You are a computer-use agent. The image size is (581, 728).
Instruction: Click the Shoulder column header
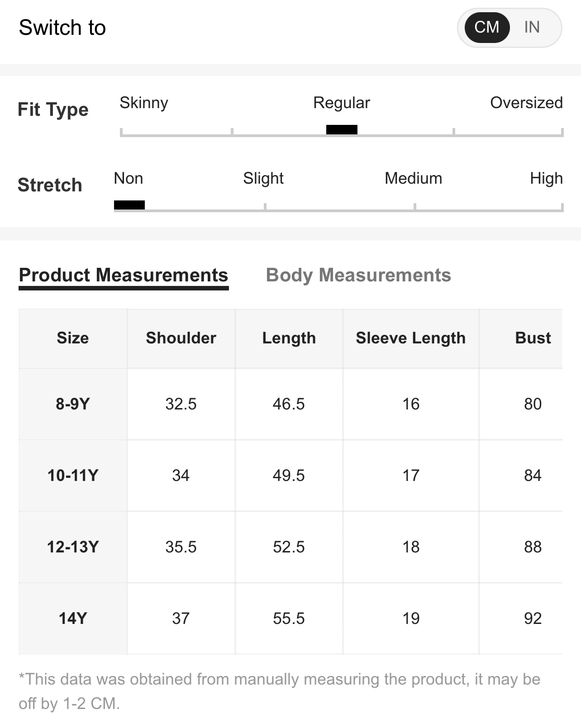point(181,338)
